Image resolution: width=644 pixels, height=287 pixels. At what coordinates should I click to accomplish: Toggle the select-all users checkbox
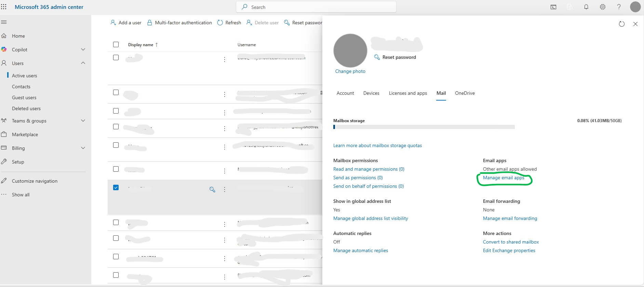pos(116,44)
